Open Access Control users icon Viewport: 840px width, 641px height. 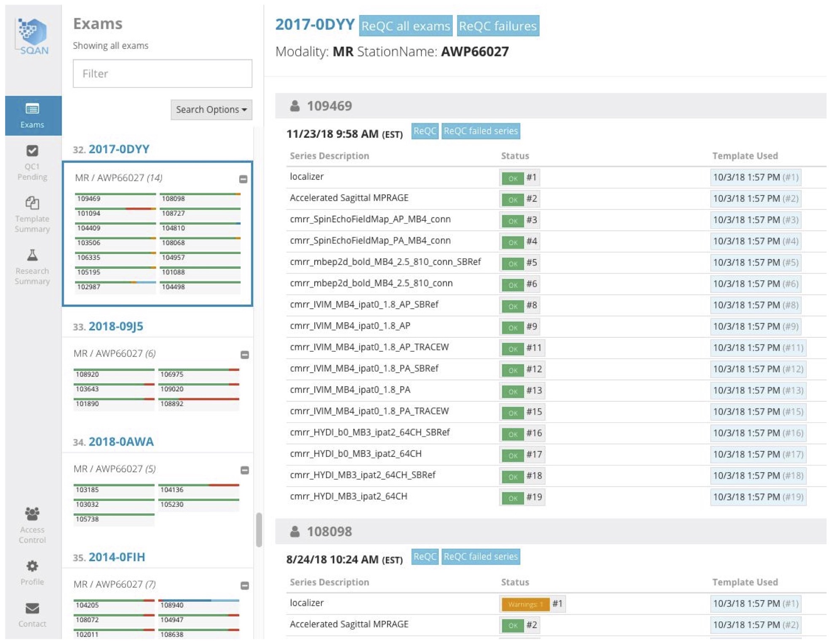(32, 514)
